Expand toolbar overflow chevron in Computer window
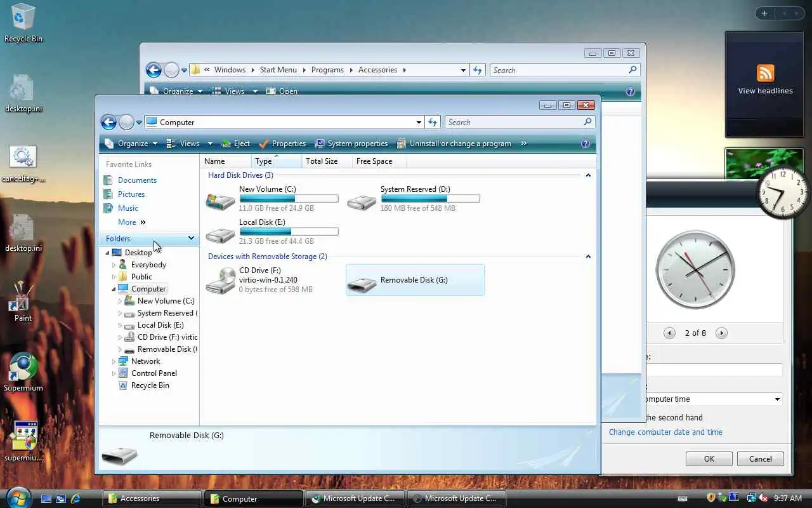Viewport: 812px width, 508px height. pos(523,144)
